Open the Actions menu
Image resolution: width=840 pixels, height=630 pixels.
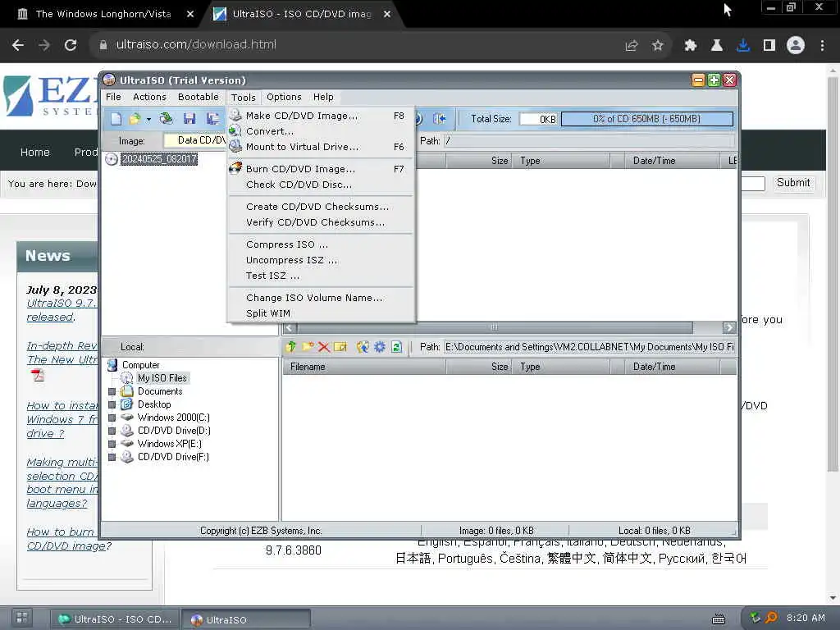pyautogui.click(x=149, y=97)
